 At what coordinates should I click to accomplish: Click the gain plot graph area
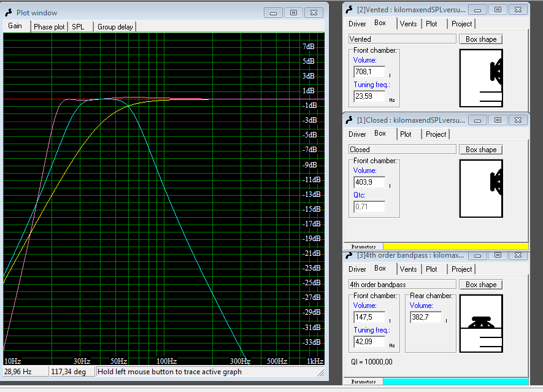(164, 199)
